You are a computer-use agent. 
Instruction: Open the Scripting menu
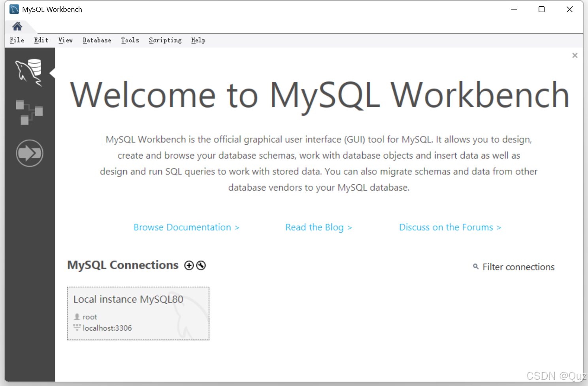[165, 40]
